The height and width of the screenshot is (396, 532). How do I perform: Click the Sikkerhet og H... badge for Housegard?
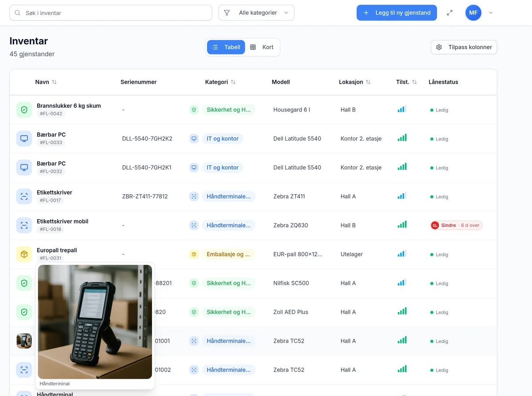229,110
